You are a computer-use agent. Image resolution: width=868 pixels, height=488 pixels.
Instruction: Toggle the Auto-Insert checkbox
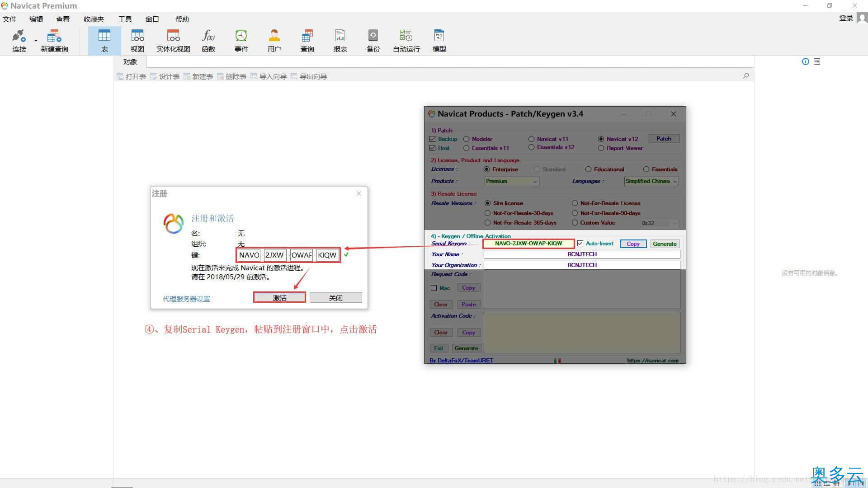point(580,244)
